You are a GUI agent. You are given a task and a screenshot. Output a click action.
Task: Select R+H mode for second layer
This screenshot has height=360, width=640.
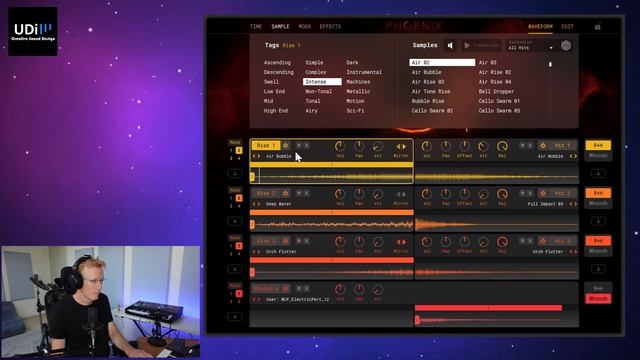tap(598, 193)
